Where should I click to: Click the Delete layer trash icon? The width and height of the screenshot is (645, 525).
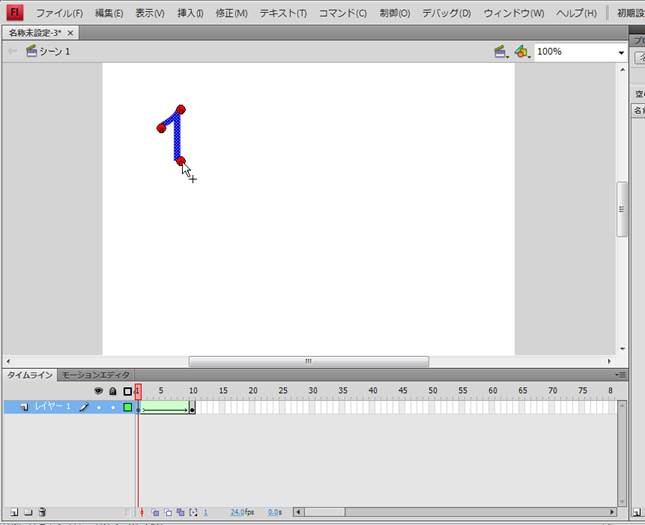tap(42, 512)
